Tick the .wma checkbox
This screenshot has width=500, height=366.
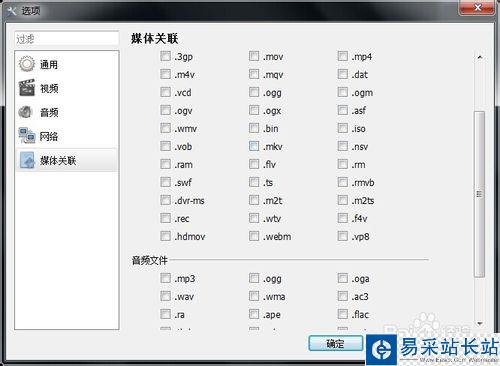click(254, 296)
